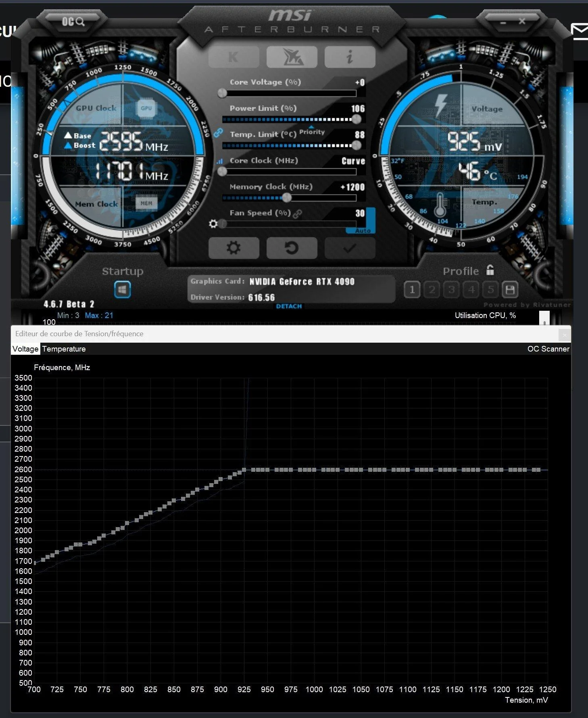588x718 pixels.
Task: Click the mail envelope icon behind Afterburner
Action: coord(580,31)
